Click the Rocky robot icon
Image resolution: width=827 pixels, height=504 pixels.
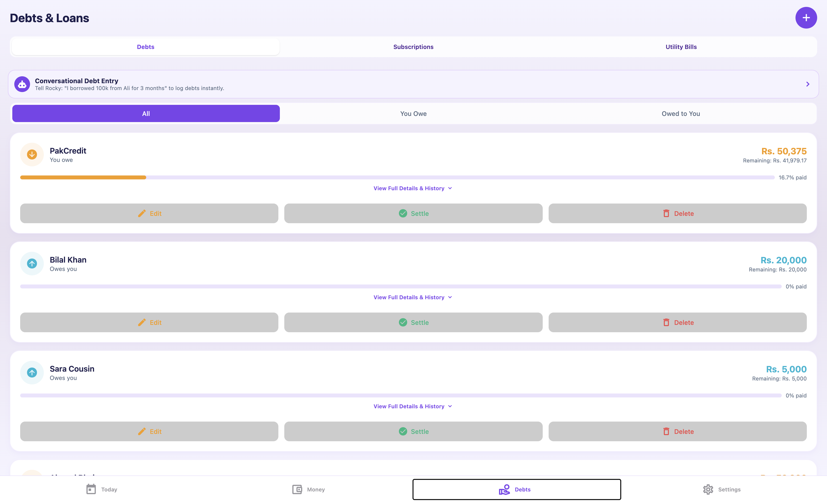[22, 84]
